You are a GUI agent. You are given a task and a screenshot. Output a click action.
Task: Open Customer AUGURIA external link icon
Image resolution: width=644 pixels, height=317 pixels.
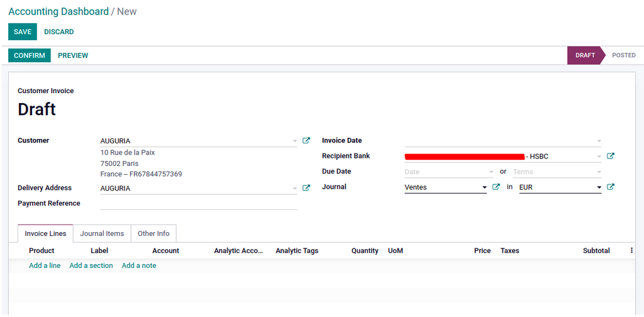(306, 140)
